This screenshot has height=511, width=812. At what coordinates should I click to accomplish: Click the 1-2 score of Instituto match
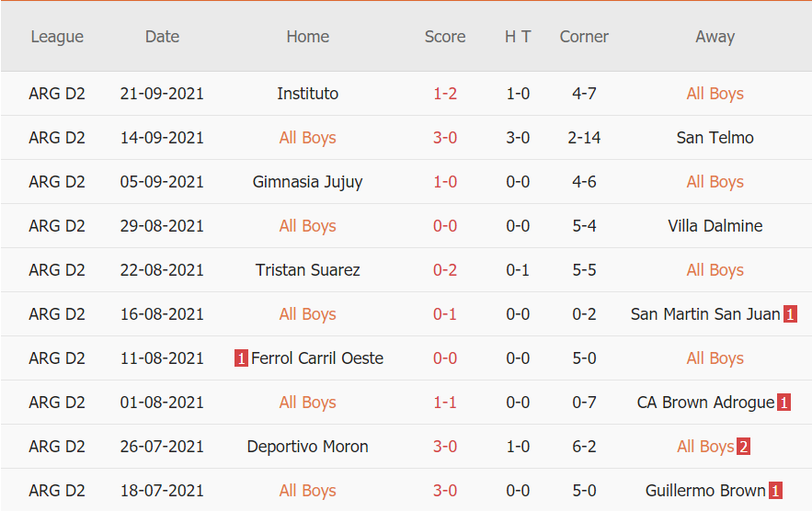pos(445,94)
